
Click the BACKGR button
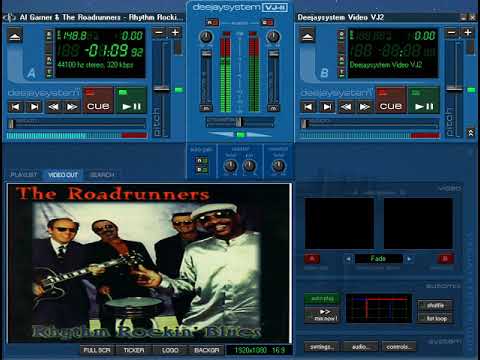point(207,350)
